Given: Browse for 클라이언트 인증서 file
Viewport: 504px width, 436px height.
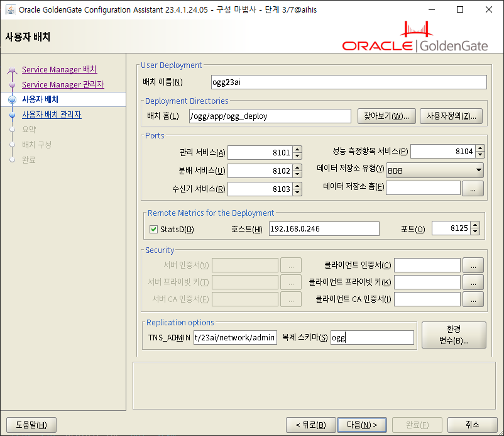Looking at the screenshot, I should point(473,266).
